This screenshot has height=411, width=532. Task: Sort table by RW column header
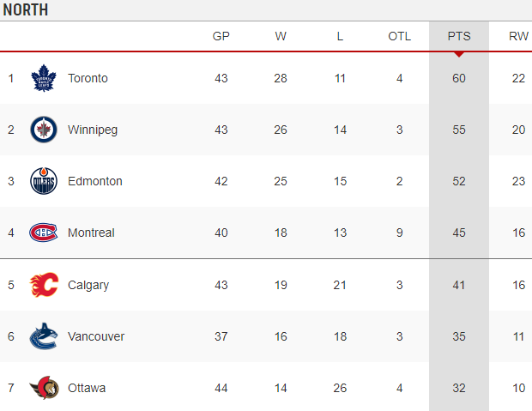(x=518, y=36)
